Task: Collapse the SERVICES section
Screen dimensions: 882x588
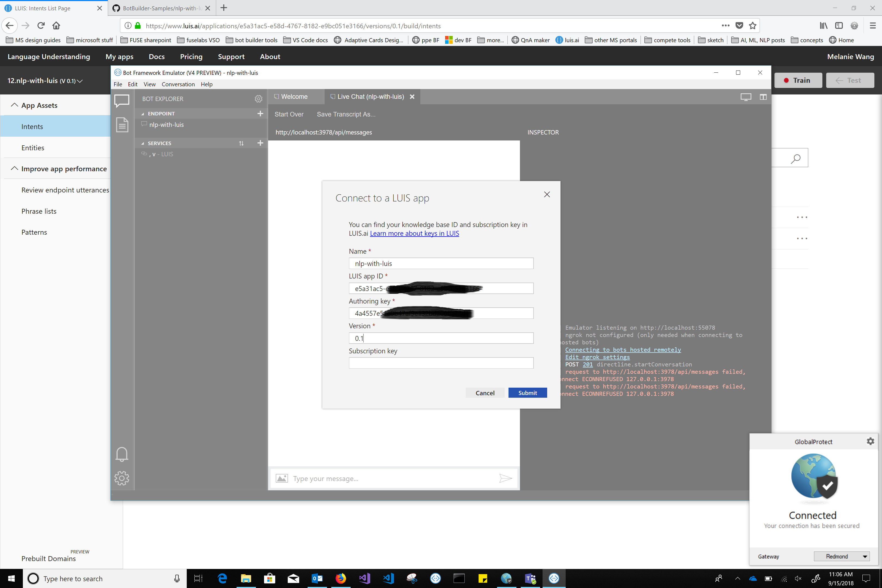Action: coord(142,143)
